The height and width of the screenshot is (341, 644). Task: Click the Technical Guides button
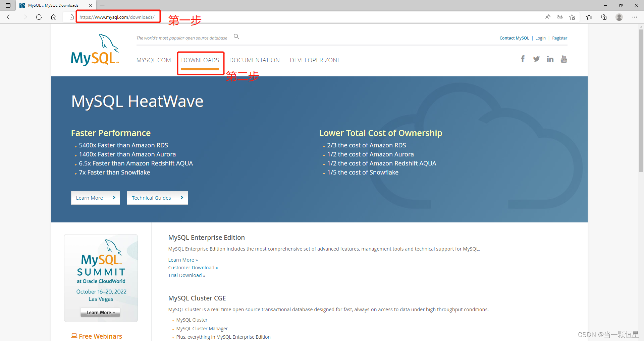pyautogui.click(x=151, y=198)
